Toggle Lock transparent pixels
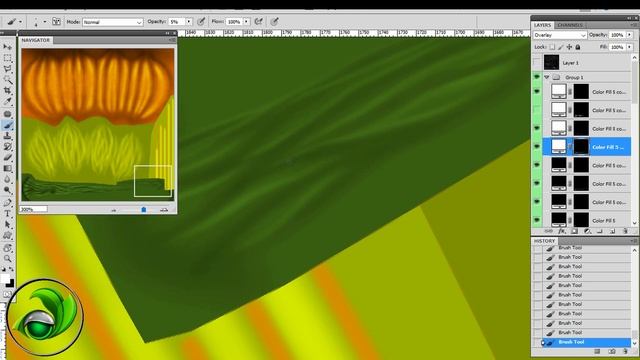 (552, 47)
